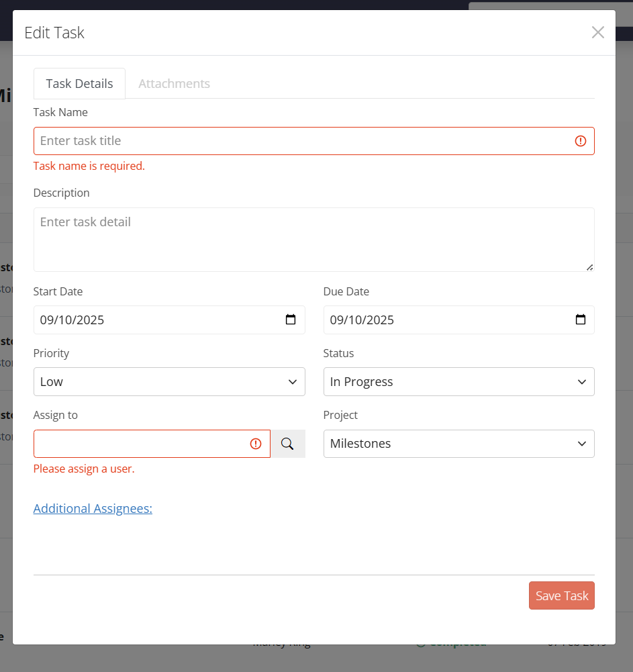633x672 pixels.
Task: Click the Save Task button
Action: (561, 595)
